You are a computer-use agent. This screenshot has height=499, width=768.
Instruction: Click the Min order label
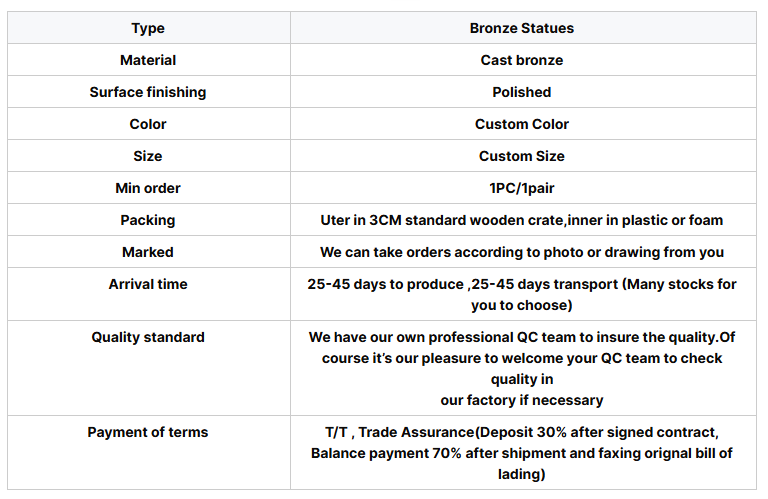coord(148,188)
